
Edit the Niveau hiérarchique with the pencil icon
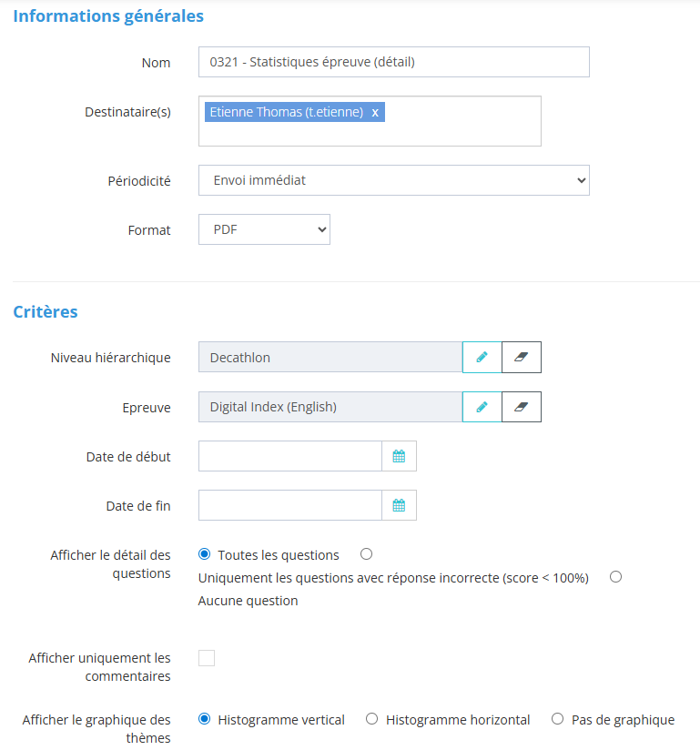pyautogui.click(x=482, y=358)
